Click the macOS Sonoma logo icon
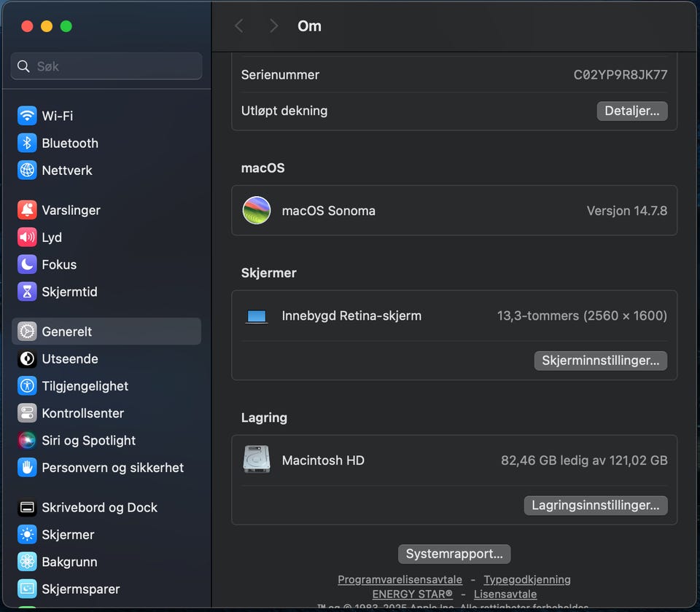700x612 pixels. click(x=256, y=210)
